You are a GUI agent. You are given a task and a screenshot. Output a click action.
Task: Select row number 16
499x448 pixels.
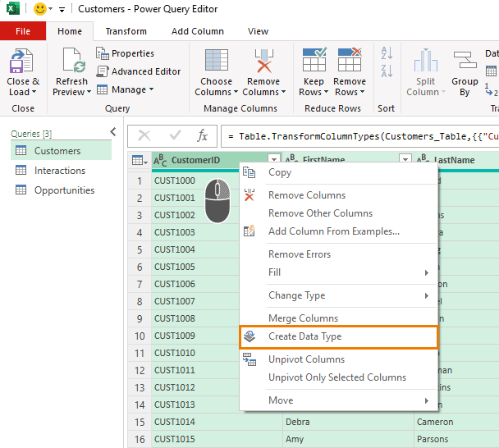pos(140,439)
